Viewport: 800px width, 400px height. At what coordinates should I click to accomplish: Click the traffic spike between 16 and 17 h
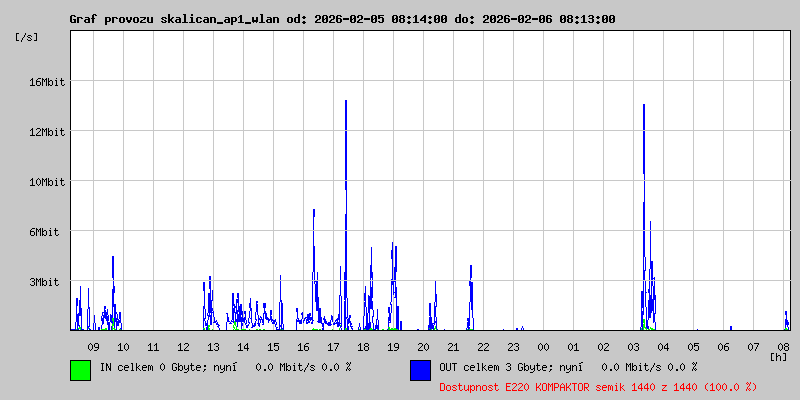pyautogui.click(x=314, y=269)
